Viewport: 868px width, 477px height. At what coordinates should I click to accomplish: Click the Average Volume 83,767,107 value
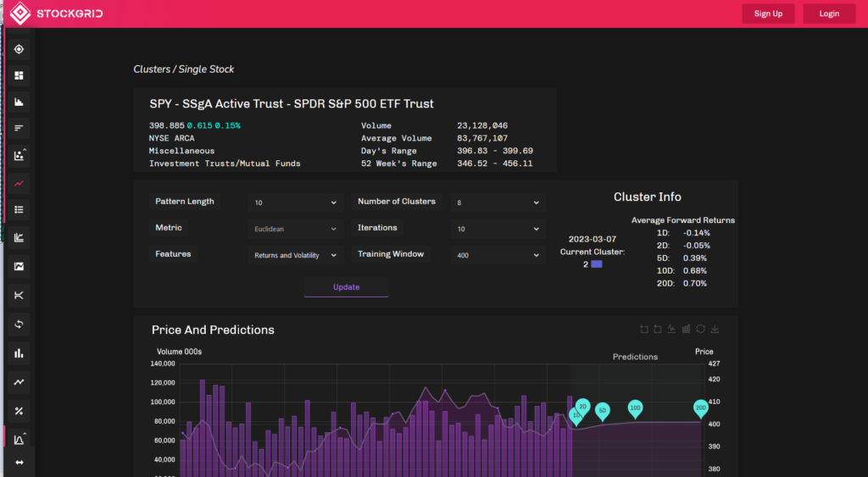pyautogui.click(x=482, y=138)
